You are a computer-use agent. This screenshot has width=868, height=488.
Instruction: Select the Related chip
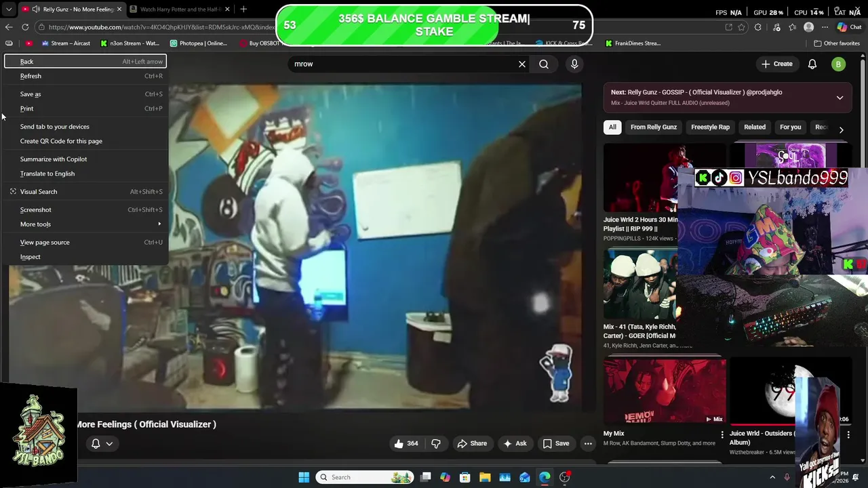click(755, 127)
